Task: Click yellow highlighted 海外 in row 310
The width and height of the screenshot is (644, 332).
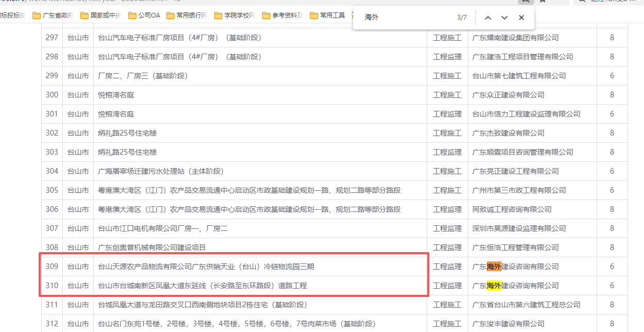Action: 494,286
